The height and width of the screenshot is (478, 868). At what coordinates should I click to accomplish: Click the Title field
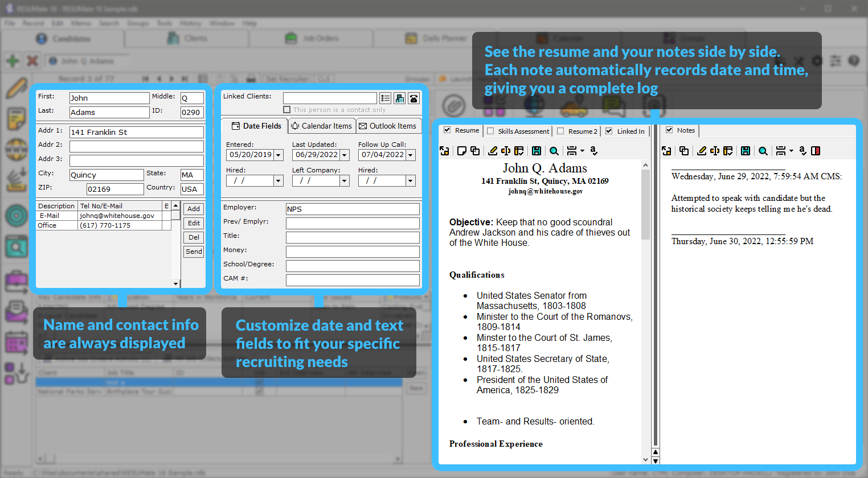tap(353, 237)
